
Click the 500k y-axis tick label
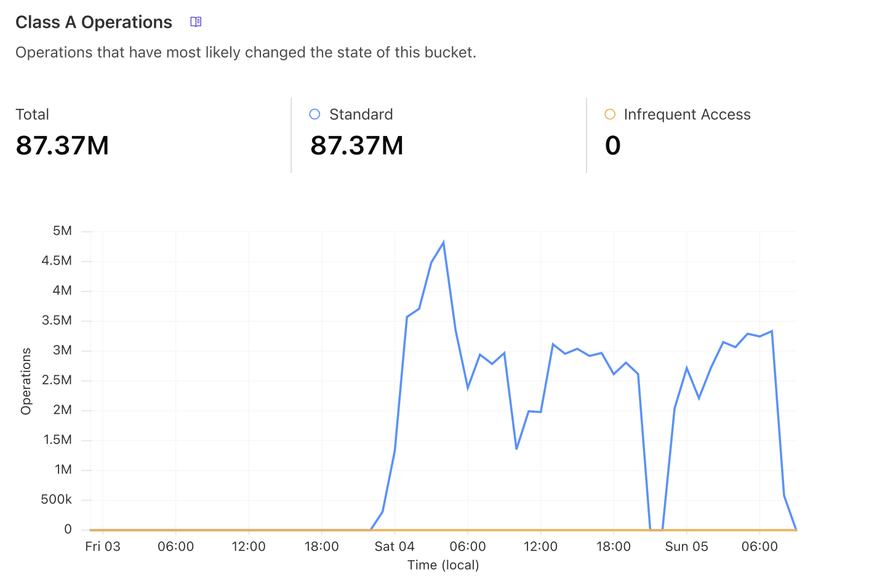[x=56, y=499]
